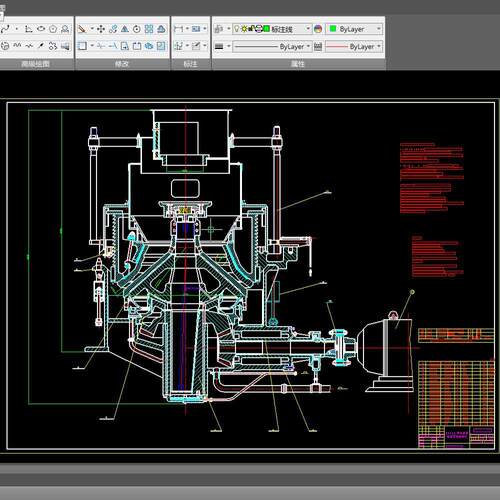Expand the ByLayer linetype dropdown
The image size is (500, 500).
pos(272,46)
